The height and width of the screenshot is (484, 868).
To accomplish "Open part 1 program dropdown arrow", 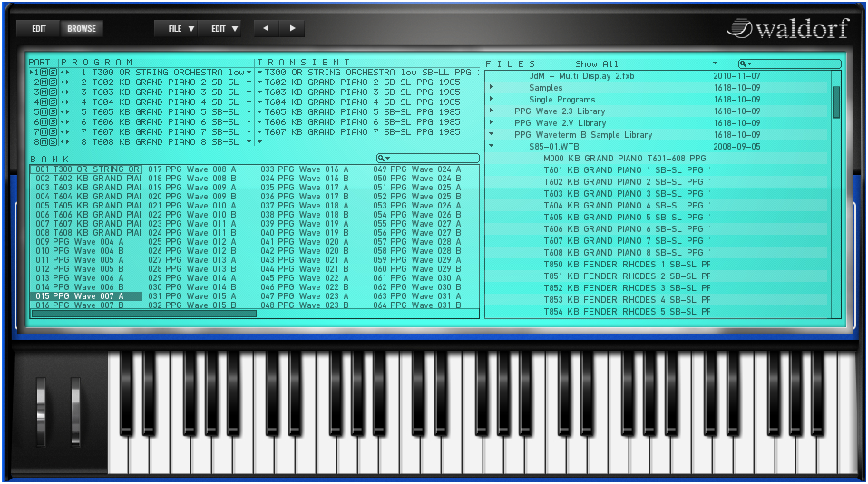I will coord(249,73).
